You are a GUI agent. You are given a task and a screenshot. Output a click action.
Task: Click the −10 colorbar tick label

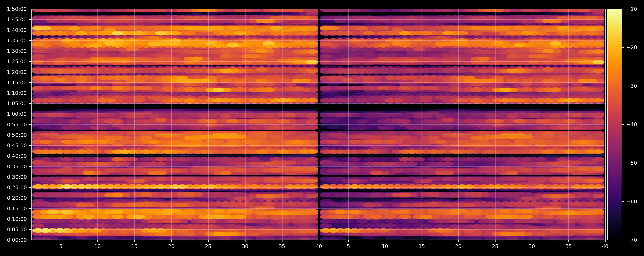click(x=632, y=9)
